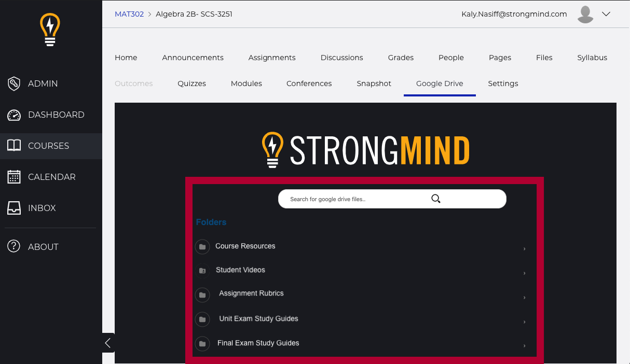Expand the Student Videos row chevron
Screen dimensions: 630x364
(524, 273)
